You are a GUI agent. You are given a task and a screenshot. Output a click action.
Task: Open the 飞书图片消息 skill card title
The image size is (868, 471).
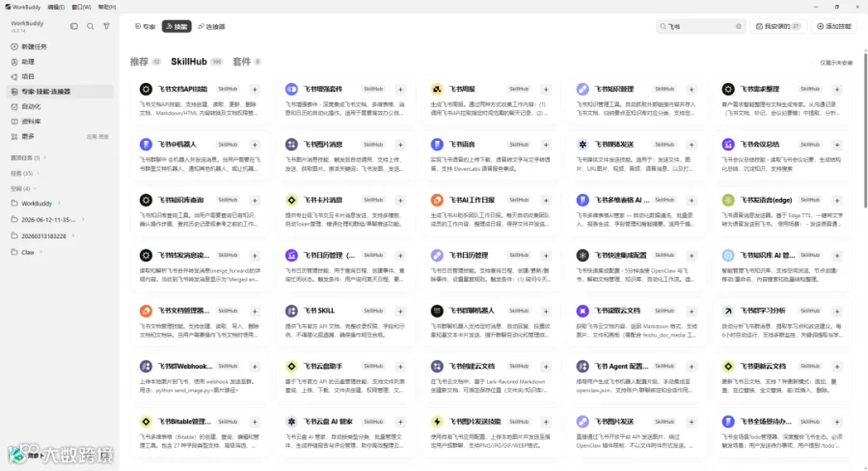coord(323,145)
